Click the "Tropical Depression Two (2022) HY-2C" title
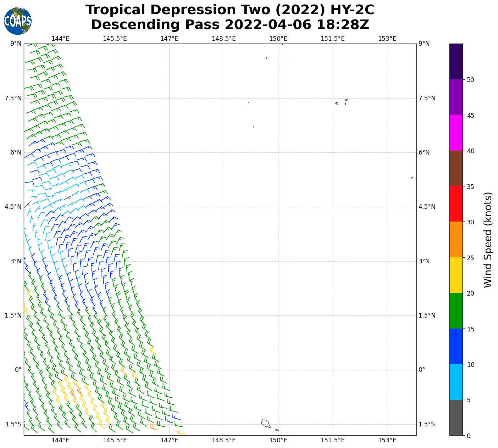This screenshot has width=498, height=448. click(x=230, y=10)
